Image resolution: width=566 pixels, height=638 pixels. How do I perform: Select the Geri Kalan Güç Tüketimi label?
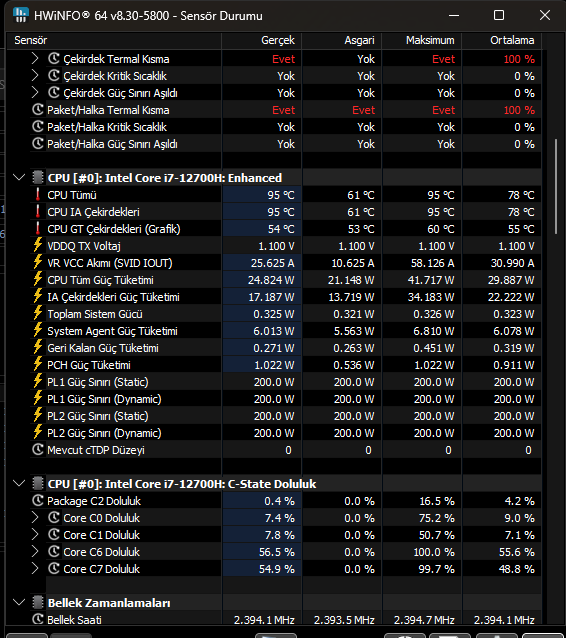point(103,348)
